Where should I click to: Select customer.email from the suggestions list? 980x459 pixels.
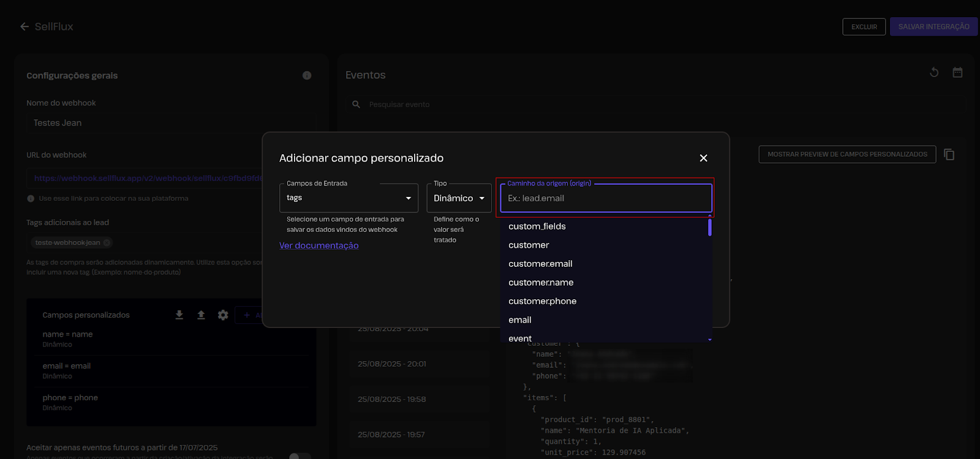click(x=540, y=264)
